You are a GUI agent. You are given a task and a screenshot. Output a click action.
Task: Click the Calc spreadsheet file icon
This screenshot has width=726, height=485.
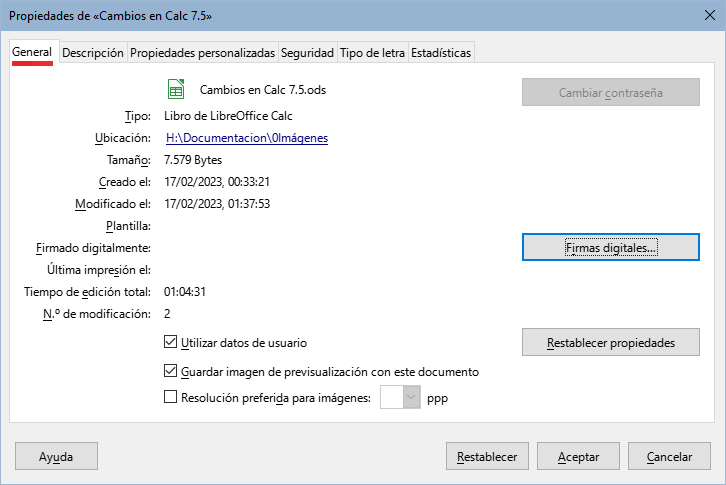(x=175, y=90)
